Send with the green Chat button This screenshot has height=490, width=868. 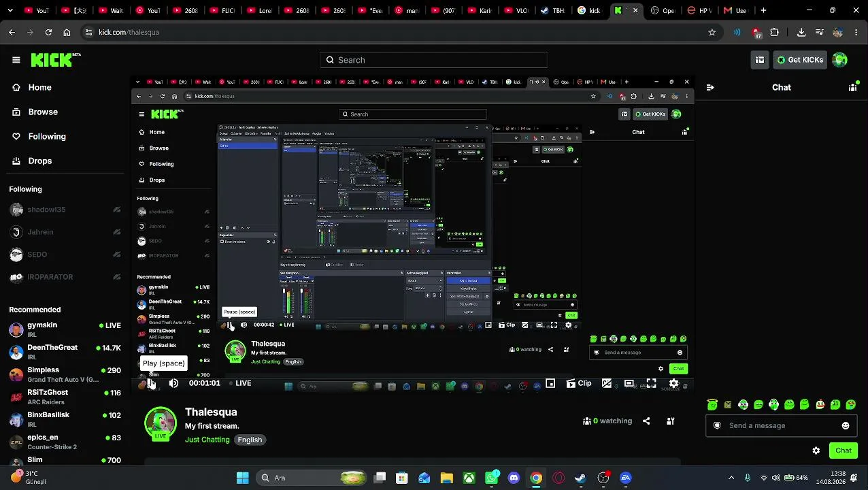click(844, 451)
